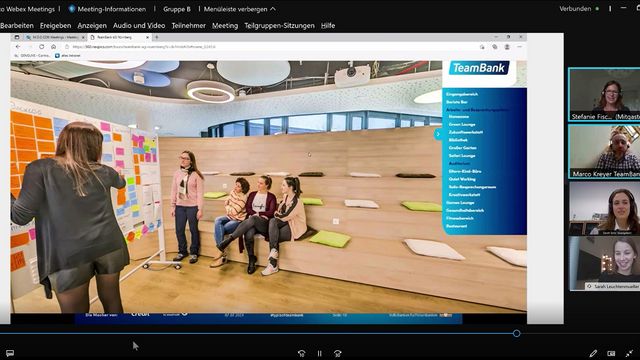
Task: Select Fitnessbereich in tour menu
Action: pos(460,218)
